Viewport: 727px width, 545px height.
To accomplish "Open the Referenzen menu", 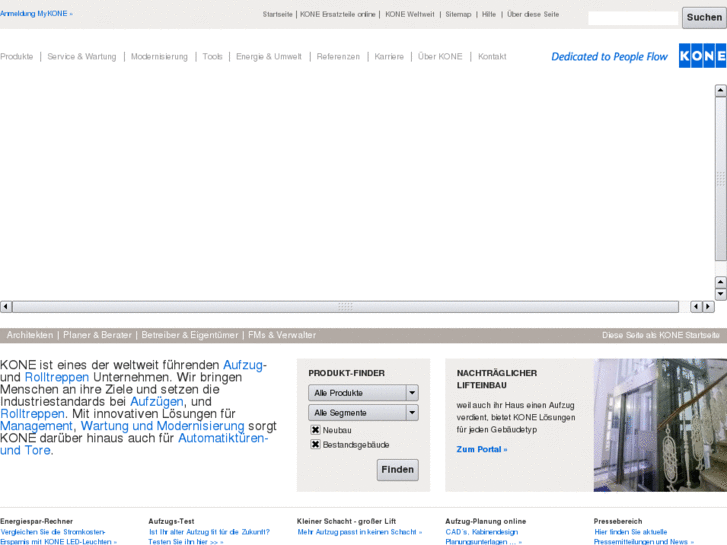I will [338, 57].
